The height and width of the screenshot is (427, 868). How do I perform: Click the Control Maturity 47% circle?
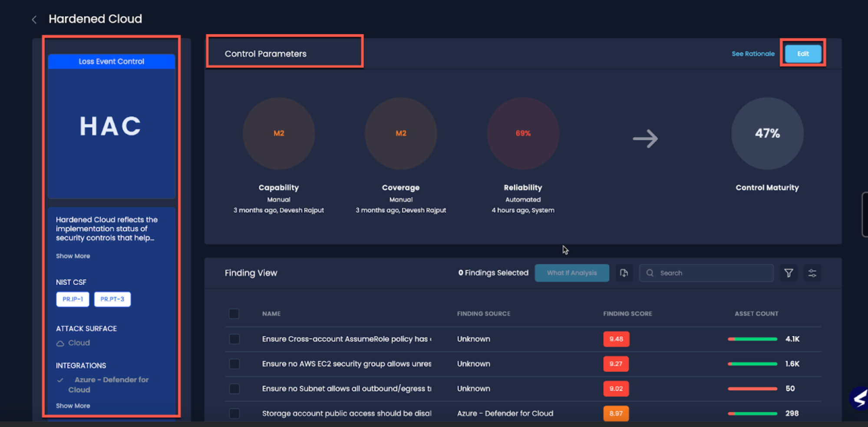point(767,133)
